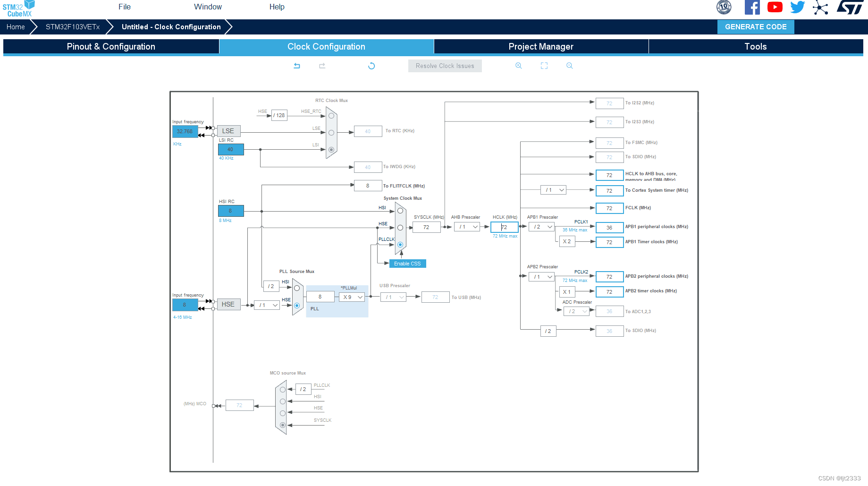Go to Home breadcrumb
The width and height of the screenshot is (868, 486).
[x=16, y=27]
